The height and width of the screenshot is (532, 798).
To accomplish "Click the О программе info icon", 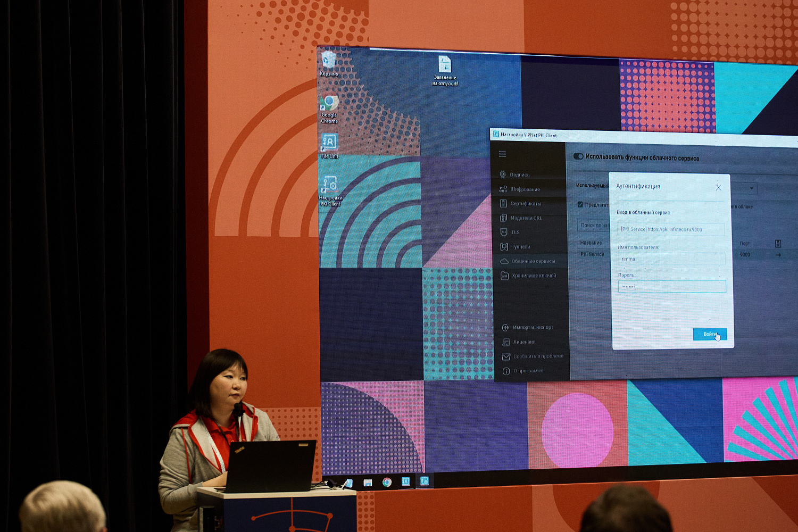I will point(506,371).
